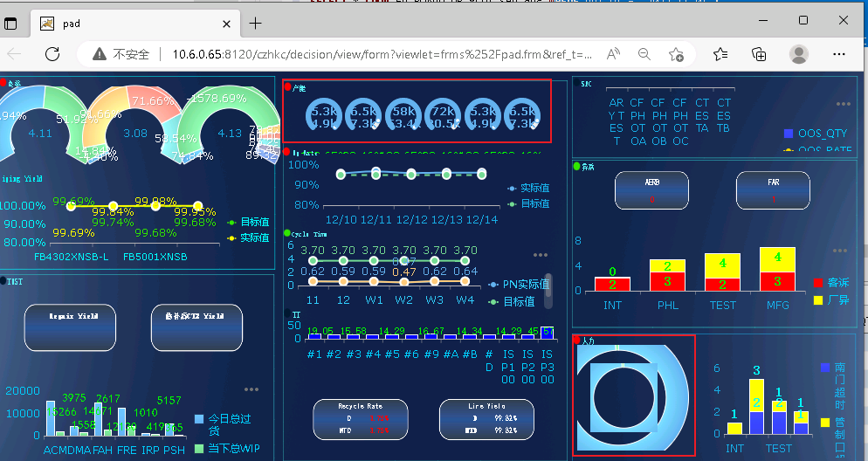
Task: Click the Recycle Rate card
Action: pyautogui.click(x=361, y=419)
